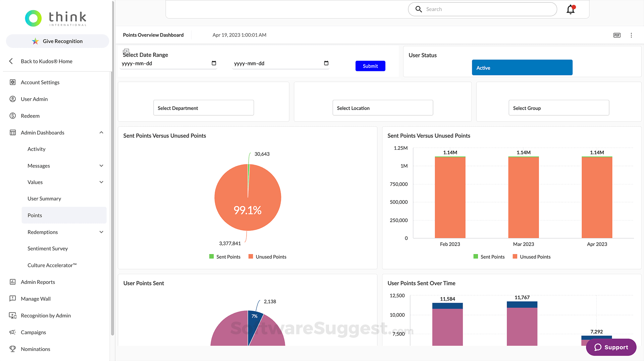Click the Redeem dollar icon
This screenshot has width=644, height=361.
click(12, 116)
